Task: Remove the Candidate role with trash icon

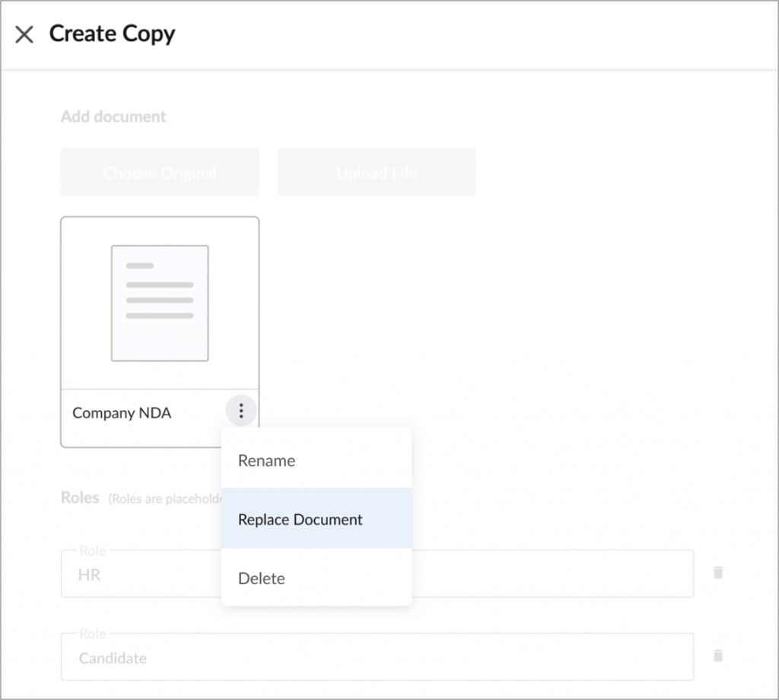Action: pos(717,656)
